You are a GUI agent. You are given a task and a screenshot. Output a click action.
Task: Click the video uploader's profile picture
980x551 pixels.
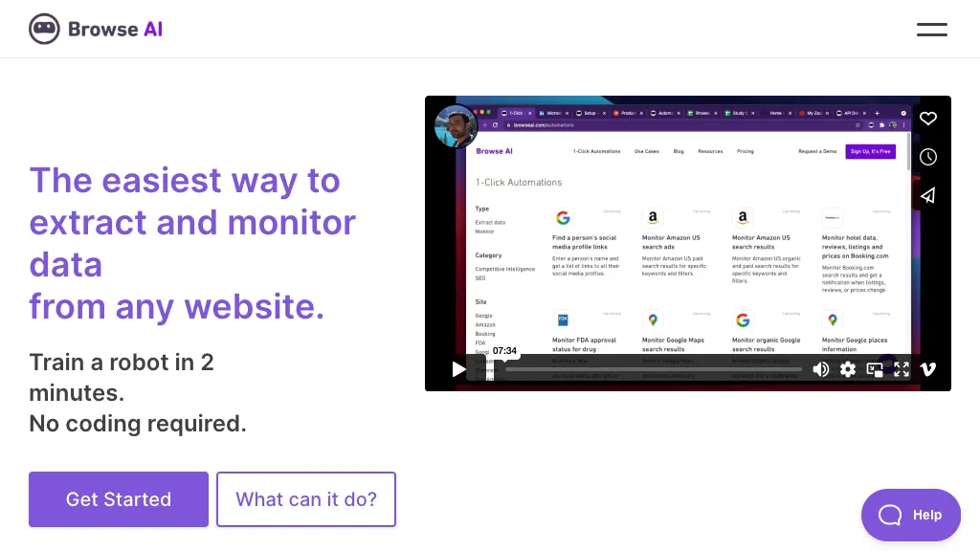456,126
